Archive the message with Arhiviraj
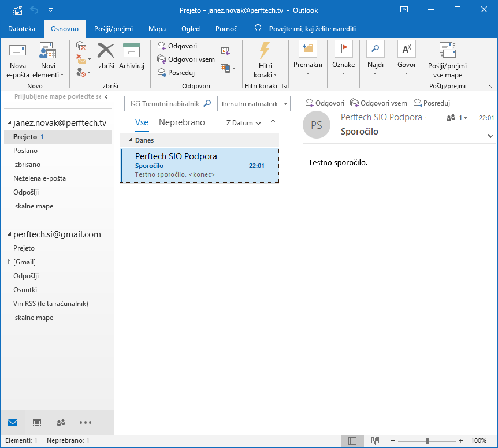 tap(132, 56)
